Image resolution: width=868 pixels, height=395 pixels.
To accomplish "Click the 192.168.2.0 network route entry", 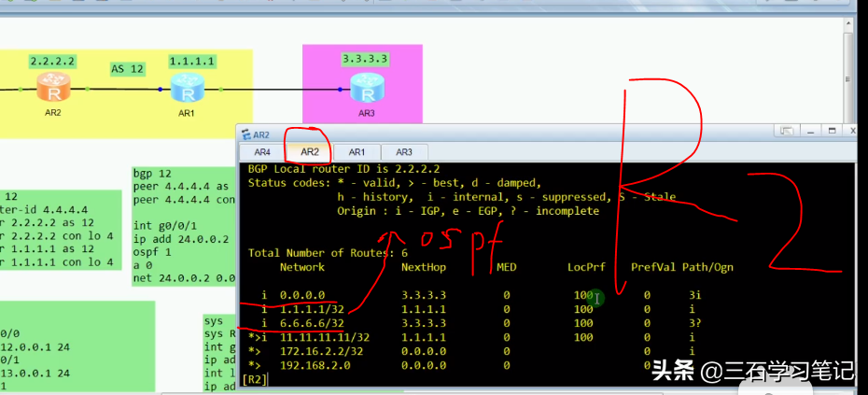I will [x=315, y=365].
